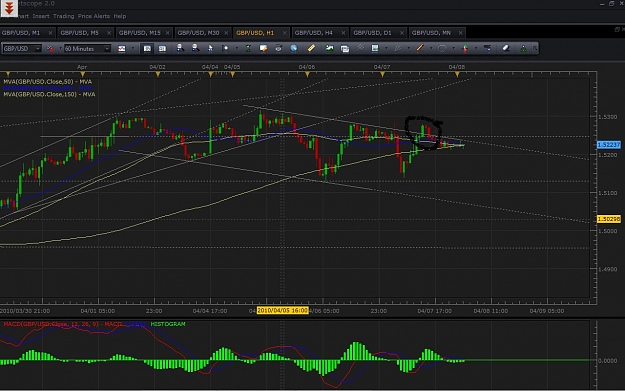Click the blue 1.52237 price label
625x391 pixels.
[609, 145]
